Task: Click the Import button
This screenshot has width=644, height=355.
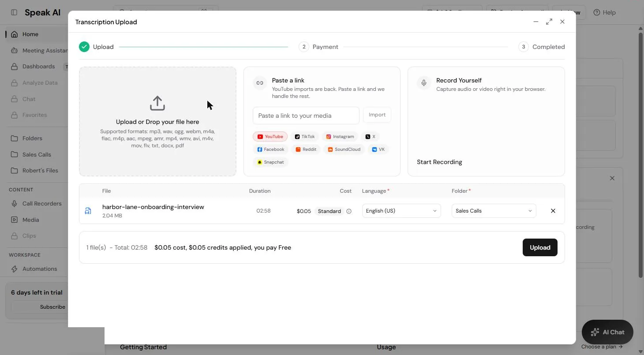Action: 377,115
